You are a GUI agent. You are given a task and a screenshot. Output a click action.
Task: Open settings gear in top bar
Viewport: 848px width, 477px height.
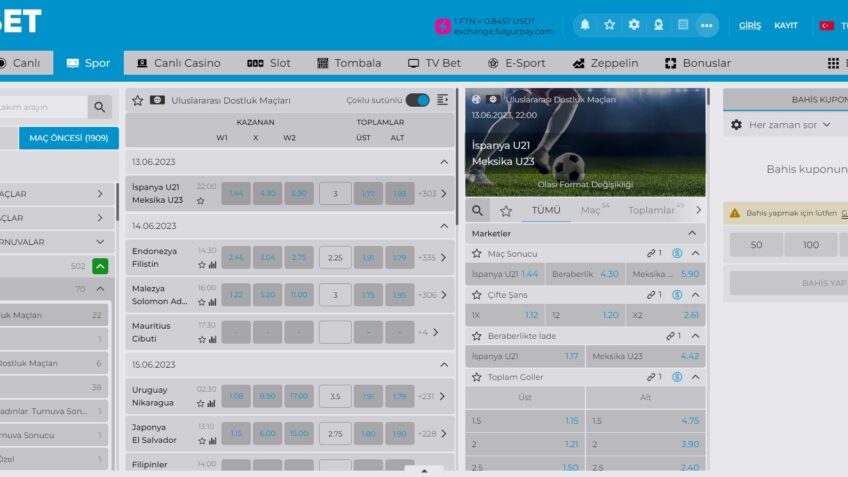(633, 25)
